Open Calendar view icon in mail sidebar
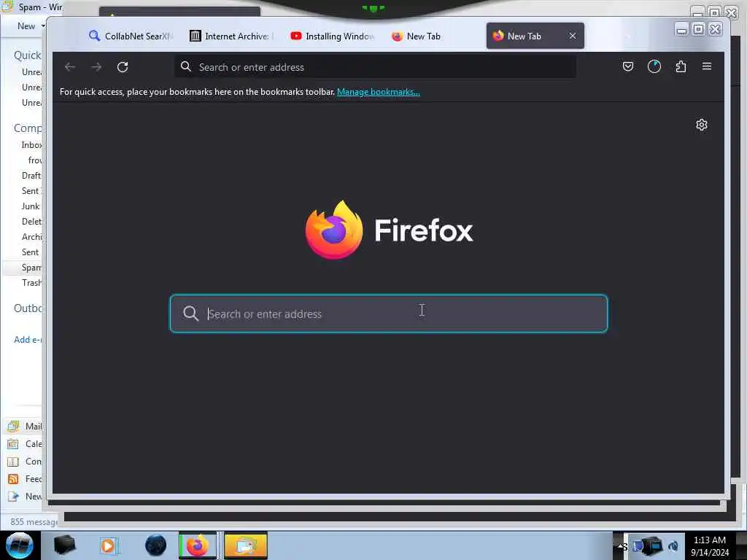 (x=13, y=444)
